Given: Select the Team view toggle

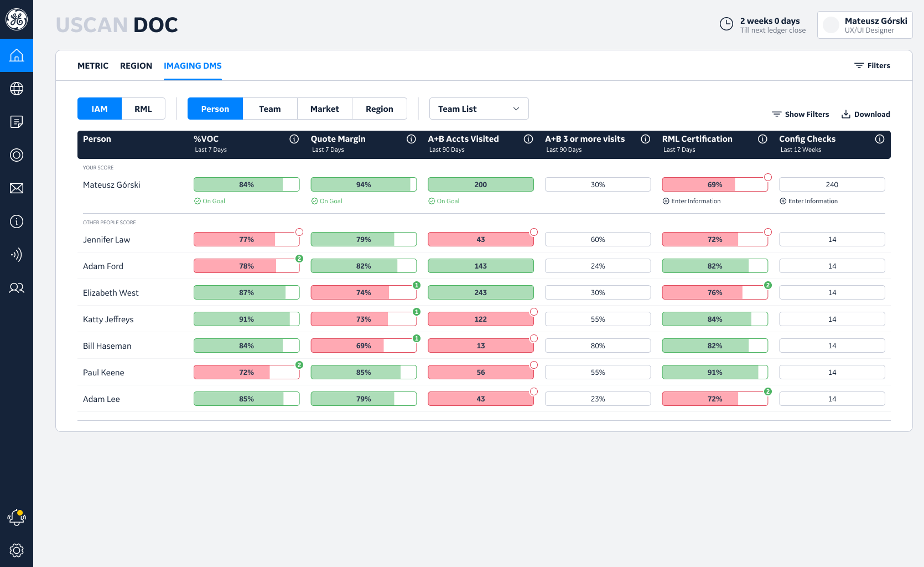Looking at the screenshot, I should [x=269, y=109].
